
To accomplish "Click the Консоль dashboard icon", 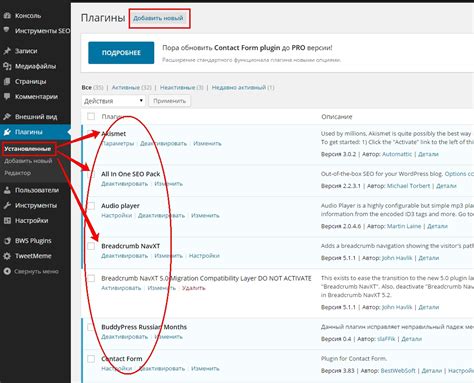I will (7, 15).
